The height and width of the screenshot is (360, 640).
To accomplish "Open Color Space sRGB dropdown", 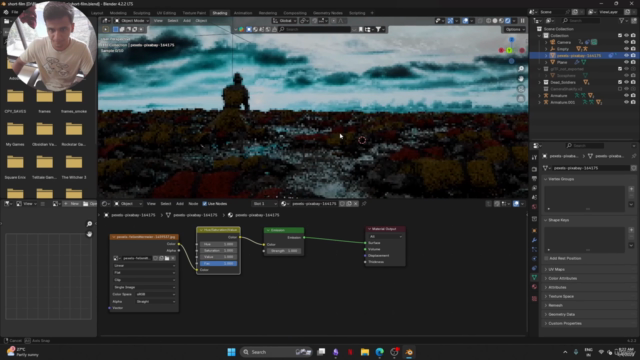I will [x=156, y=294].
